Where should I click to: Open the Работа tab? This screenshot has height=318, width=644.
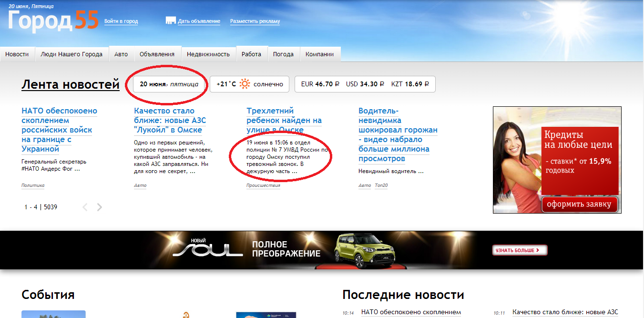click(251, 54)
